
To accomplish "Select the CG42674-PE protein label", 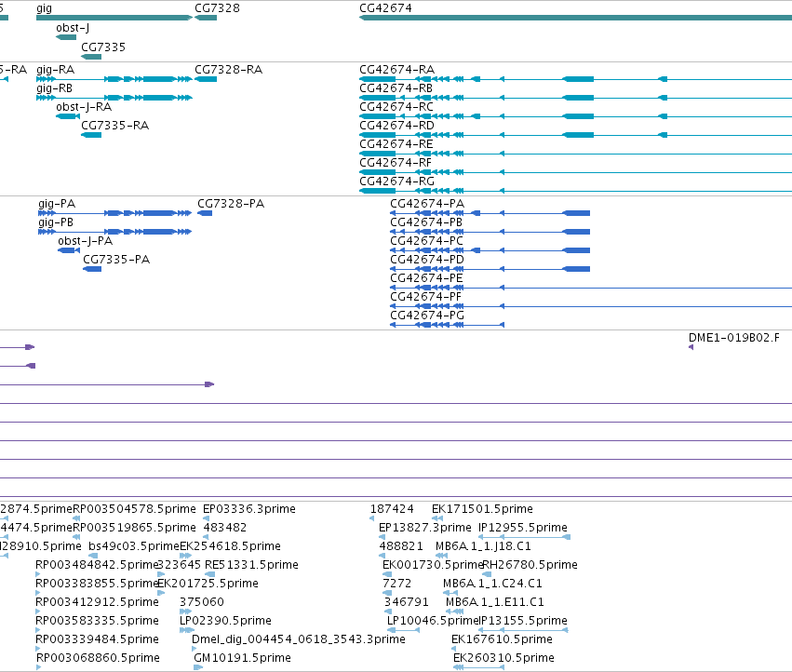I will click(x=426, y=278).
